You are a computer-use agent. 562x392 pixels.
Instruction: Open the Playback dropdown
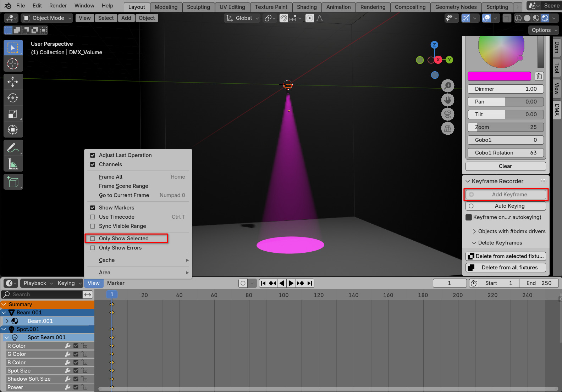pyautogui.click(x=37, y=283)
